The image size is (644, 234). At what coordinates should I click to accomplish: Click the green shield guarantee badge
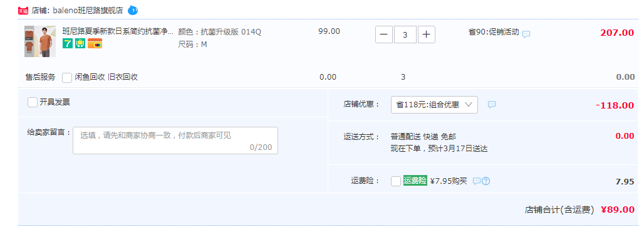pyautogui.click(x=80, y=43)
